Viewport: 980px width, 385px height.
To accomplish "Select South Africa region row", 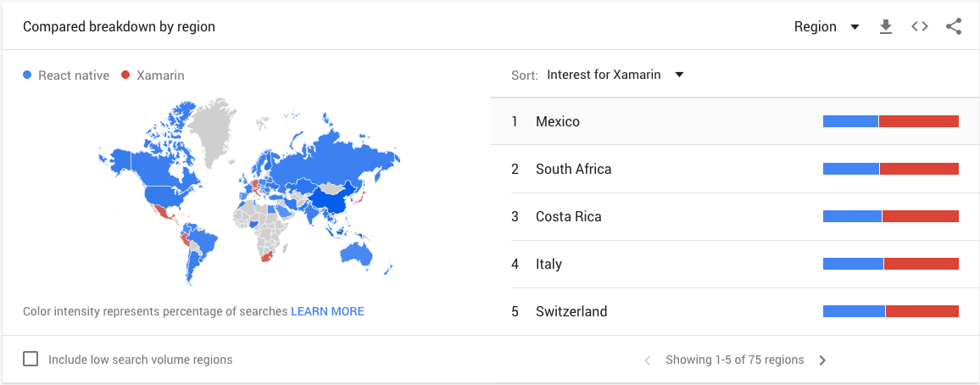I will pos(735,169).
